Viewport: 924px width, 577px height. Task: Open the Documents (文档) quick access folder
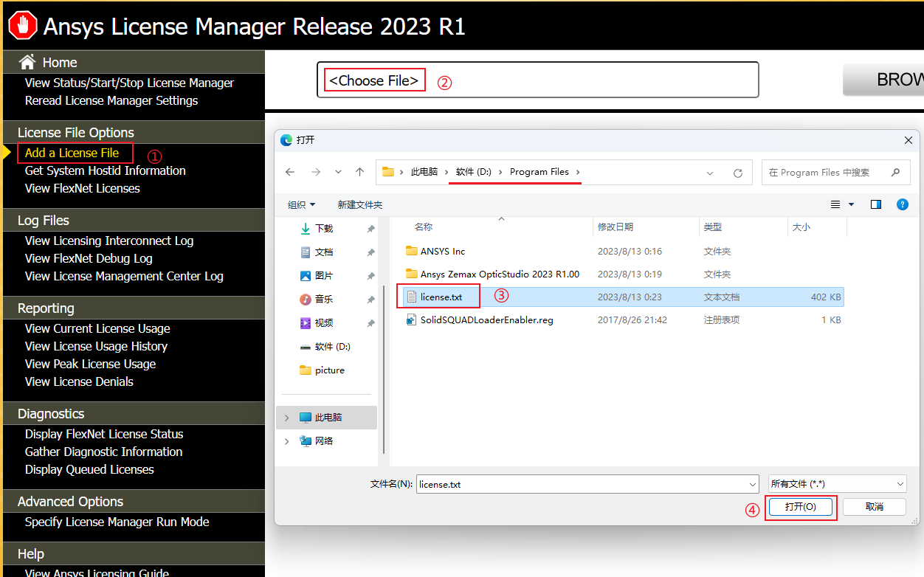pos(324,252)
